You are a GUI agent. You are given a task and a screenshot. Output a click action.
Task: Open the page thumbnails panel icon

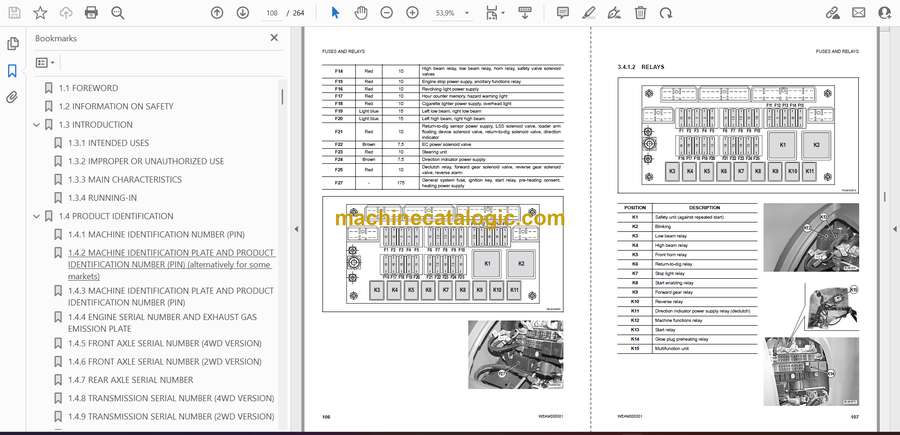coord(13,44)
